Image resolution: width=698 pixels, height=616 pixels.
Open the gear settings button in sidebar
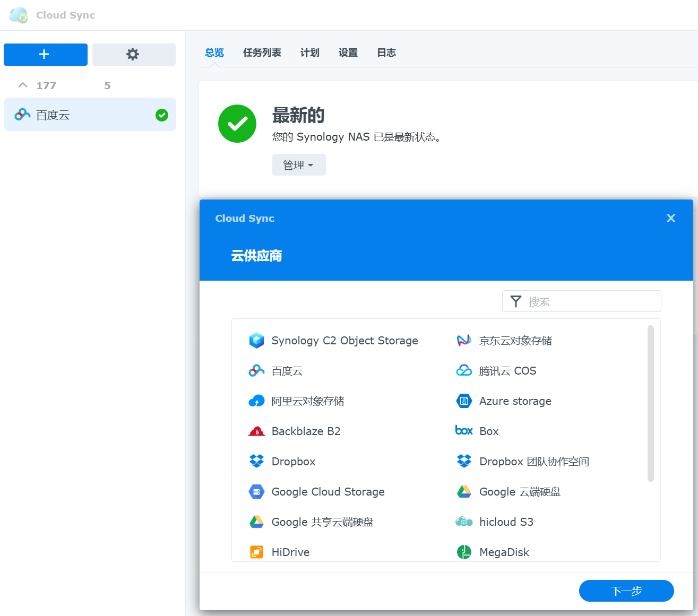[134, 54]
